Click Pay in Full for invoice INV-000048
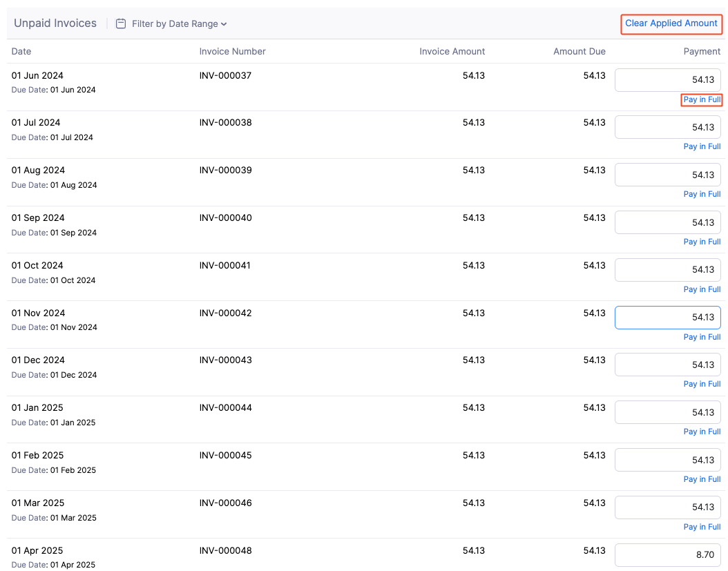Image resolution: width=728 pixels, height=571 pixels. click(x=702, y=570)
